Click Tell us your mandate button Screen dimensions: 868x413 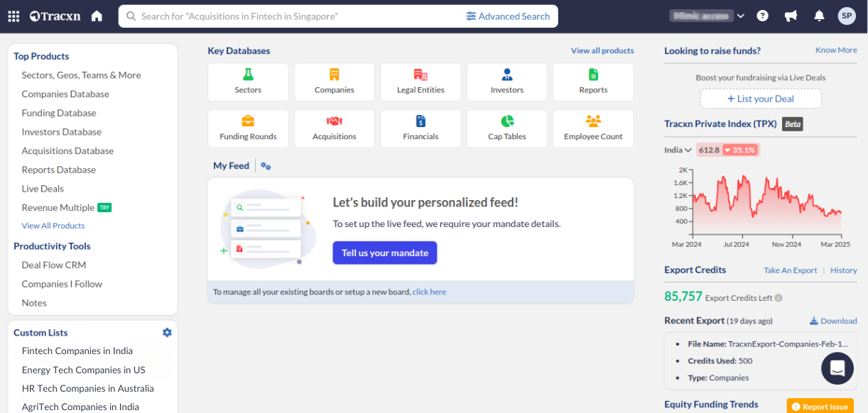coord(385,253)
